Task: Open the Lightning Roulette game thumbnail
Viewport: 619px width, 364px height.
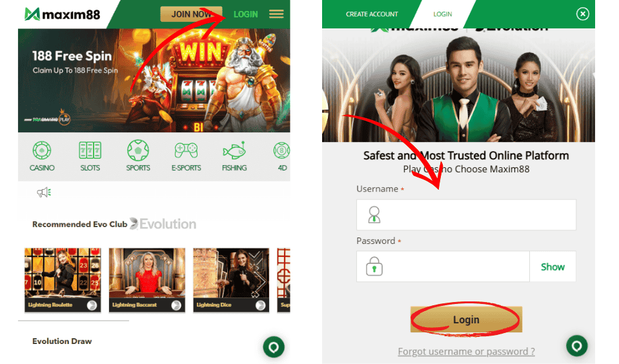Action: (63, 280)
